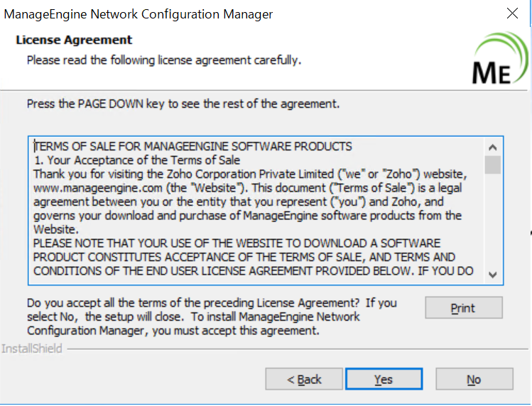Viewport: 532px width, 406px height.
Task: Print the license agreement
Action: click(463, 307)
